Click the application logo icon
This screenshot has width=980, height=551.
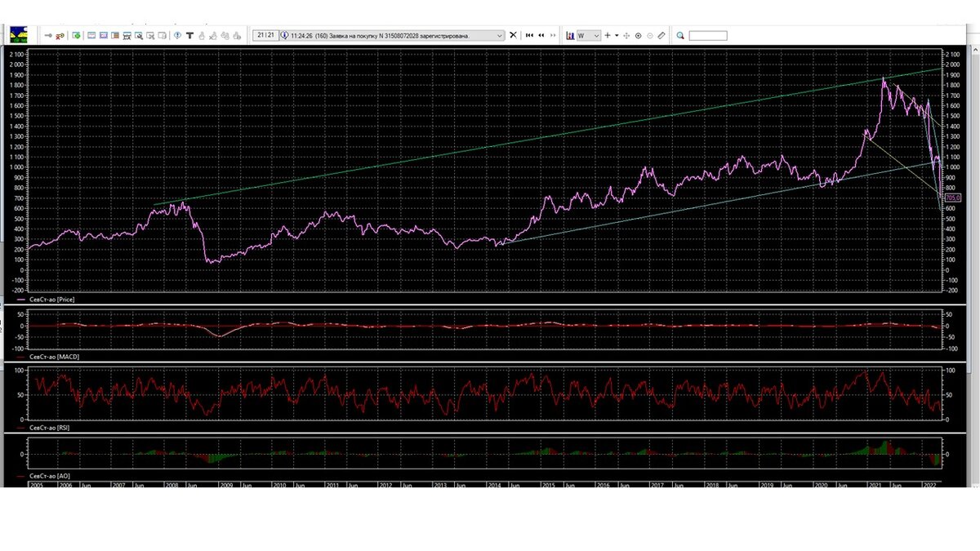(20, 34)
